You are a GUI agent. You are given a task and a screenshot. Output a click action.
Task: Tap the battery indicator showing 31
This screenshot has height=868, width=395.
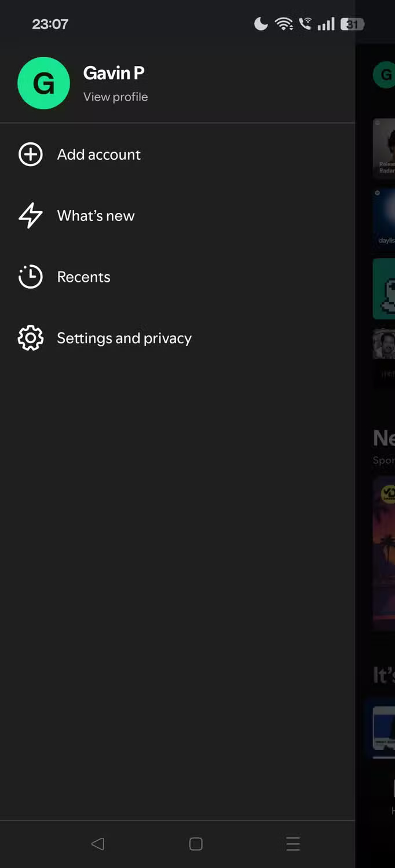pyautogui.click(x=352, y=24)
